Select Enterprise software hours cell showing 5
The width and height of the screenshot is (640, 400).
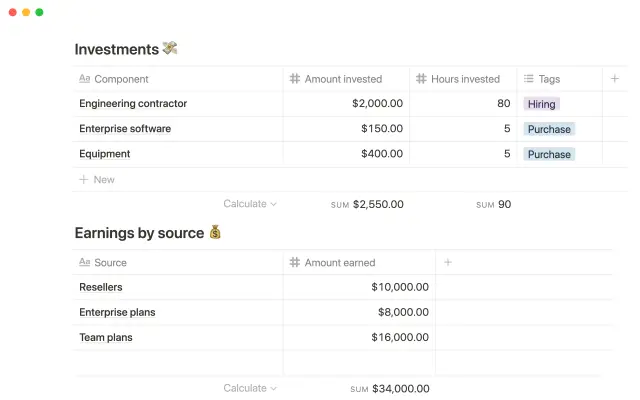click(x=463, y=129)
